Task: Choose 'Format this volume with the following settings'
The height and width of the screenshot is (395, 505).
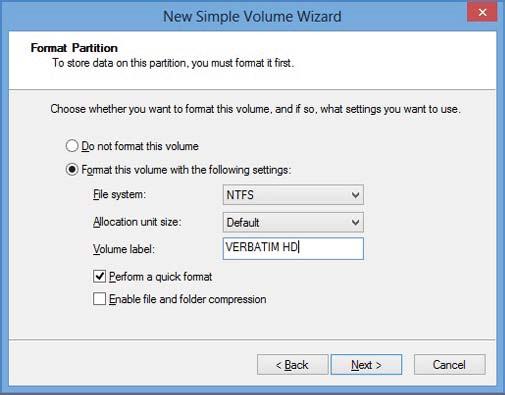Action: 72,170
